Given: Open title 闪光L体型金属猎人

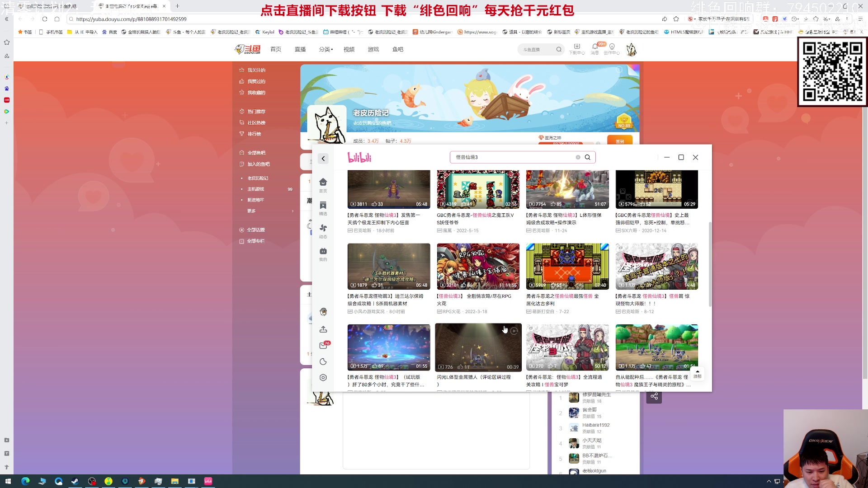Looking at the screenshot, I should tap(474, 380).
